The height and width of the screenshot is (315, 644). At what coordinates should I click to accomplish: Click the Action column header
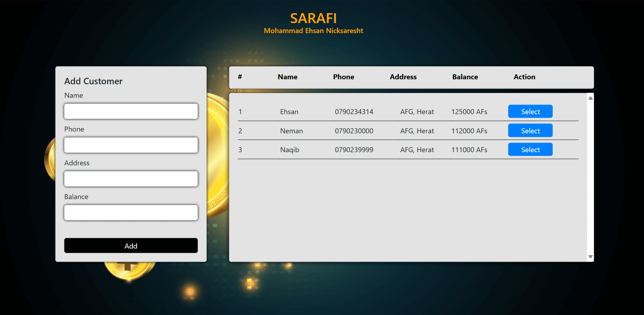(x=524, y=77)
